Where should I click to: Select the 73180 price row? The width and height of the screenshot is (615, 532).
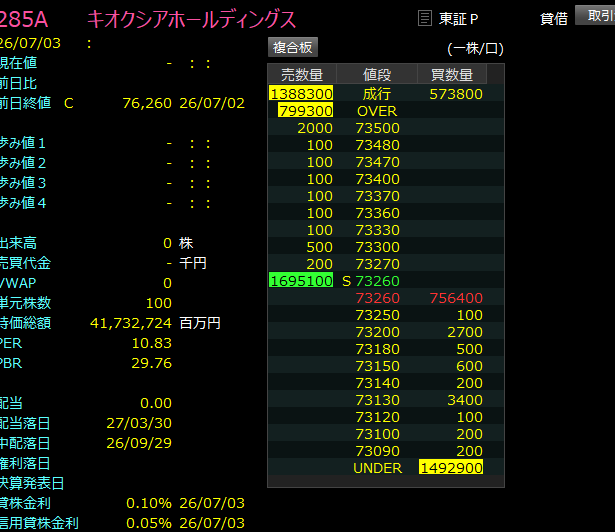[386, 349]
